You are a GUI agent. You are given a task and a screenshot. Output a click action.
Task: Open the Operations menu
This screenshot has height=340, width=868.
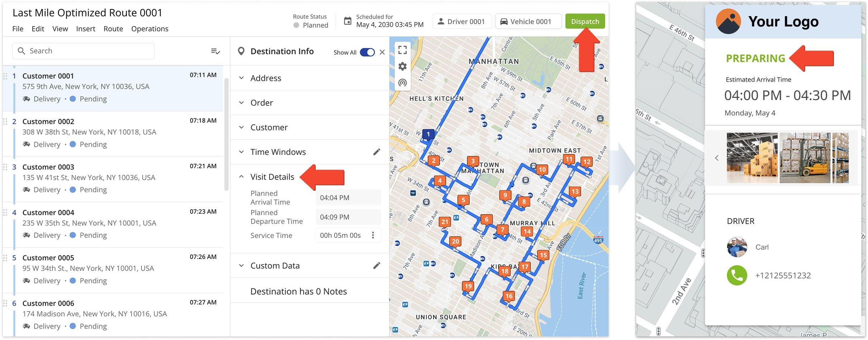150,29
